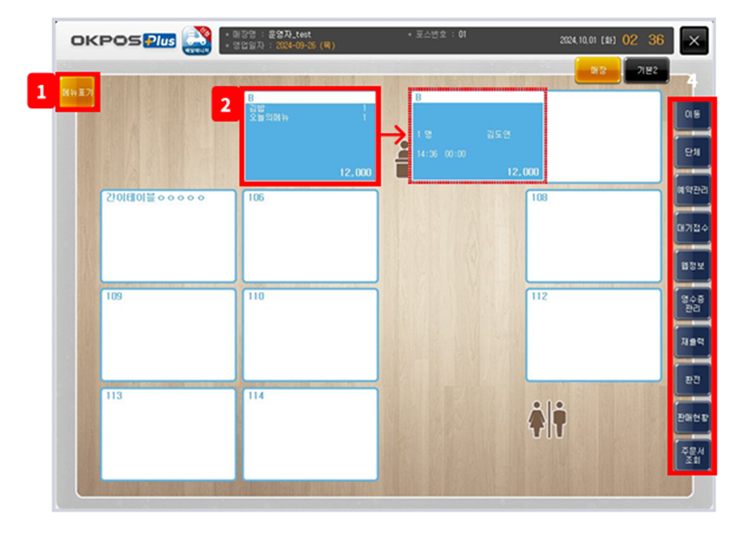Switch to the 기본2 floor tab
The height and width of the screenshot is (545, 756).
pos(647,69)
